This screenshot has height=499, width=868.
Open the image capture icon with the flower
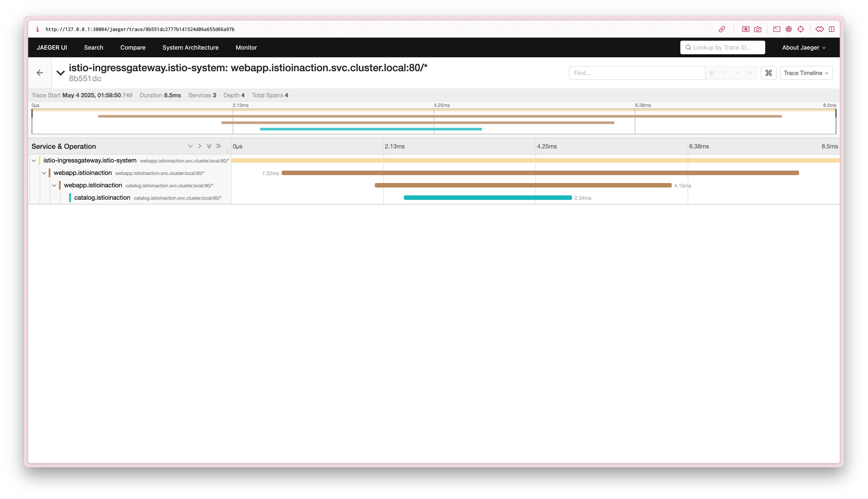(745, 29)
